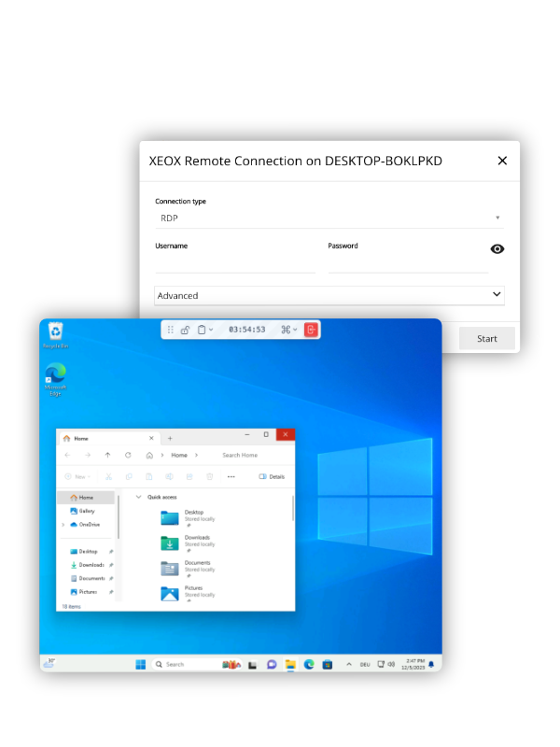The image size is (560, 747).
Task: Select Home in the navigation pane
Action: click(86, 498)
